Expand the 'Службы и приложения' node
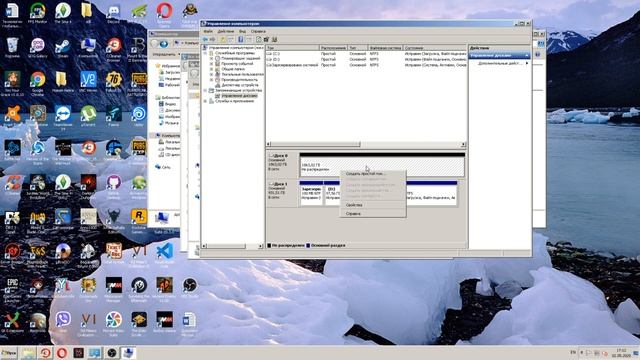Image resolution: width=640 pixels, height=360 pixels. point(206,101)
